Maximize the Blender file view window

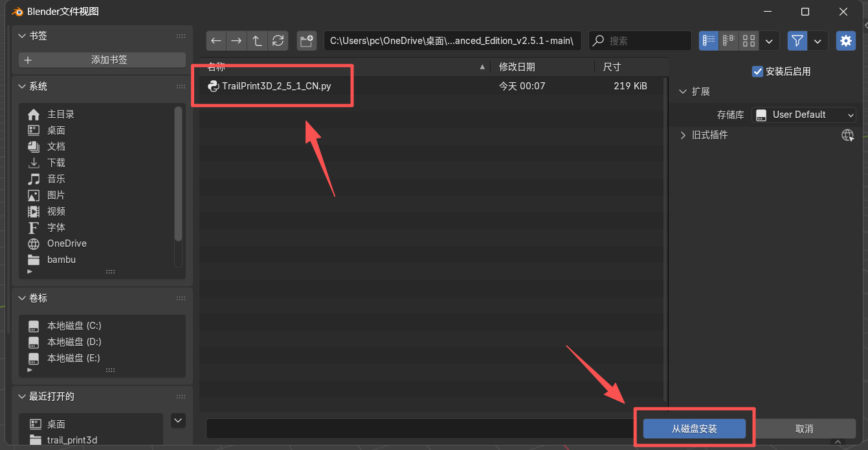pos(805,12)
